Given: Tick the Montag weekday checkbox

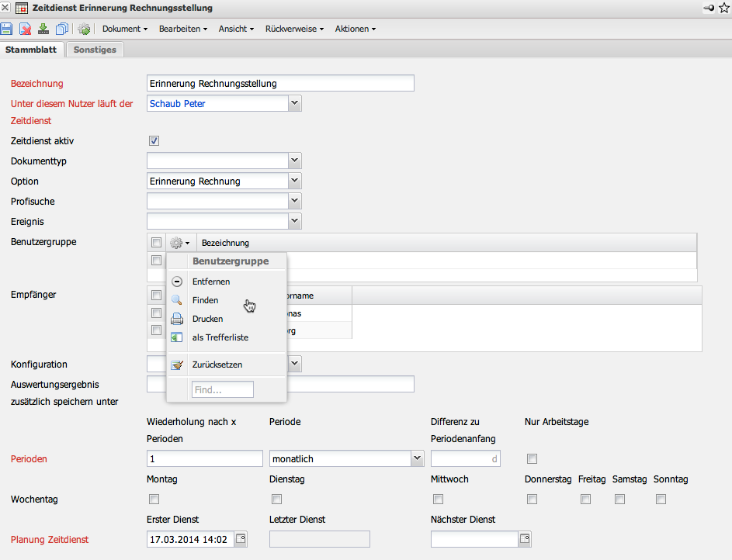Looking at the screenshot, I should pos(154,500).
